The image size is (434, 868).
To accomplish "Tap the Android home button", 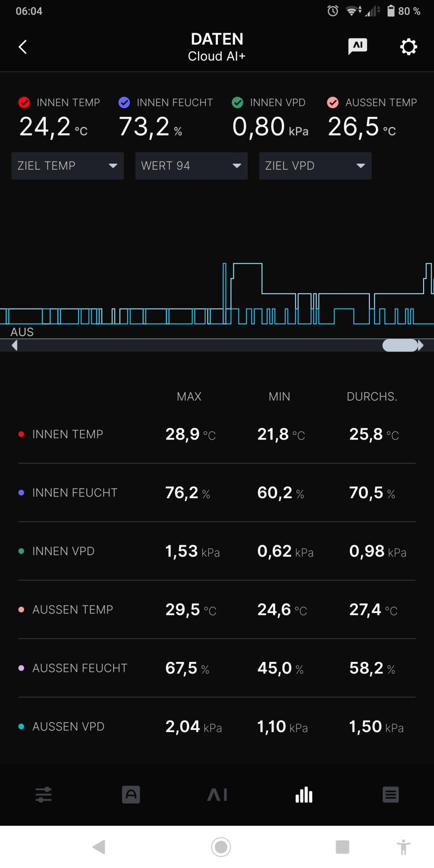I will point(221,847).
